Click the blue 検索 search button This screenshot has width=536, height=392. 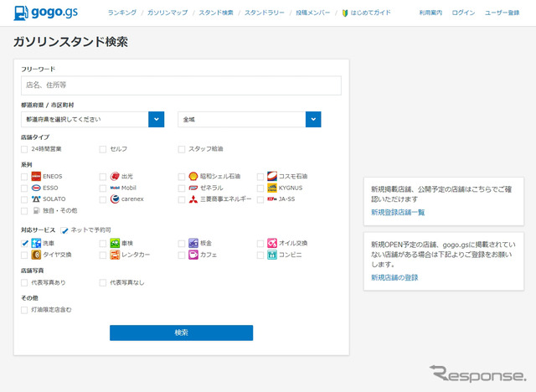(x=181, y=333)
